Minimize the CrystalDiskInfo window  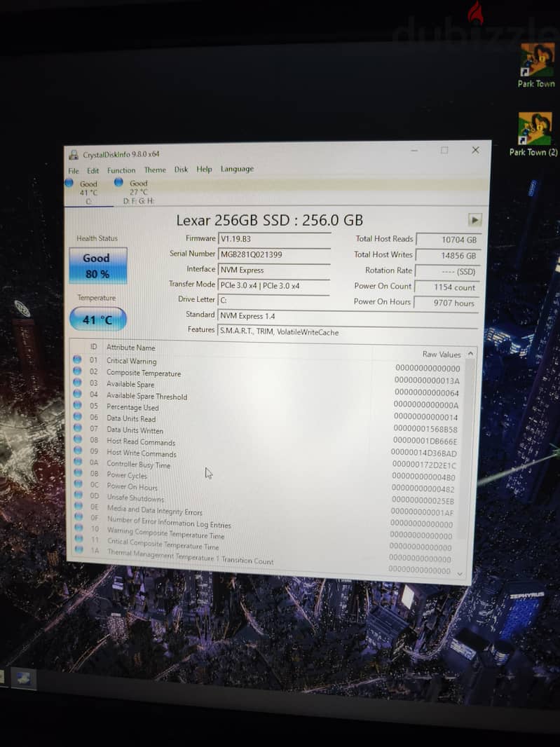[x=414, y=151]
